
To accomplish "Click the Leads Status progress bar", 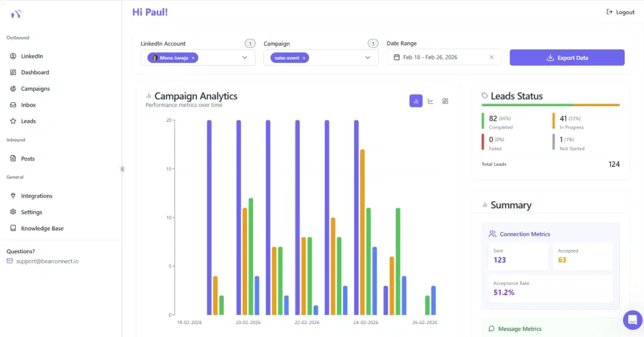I will pos(551,105).
